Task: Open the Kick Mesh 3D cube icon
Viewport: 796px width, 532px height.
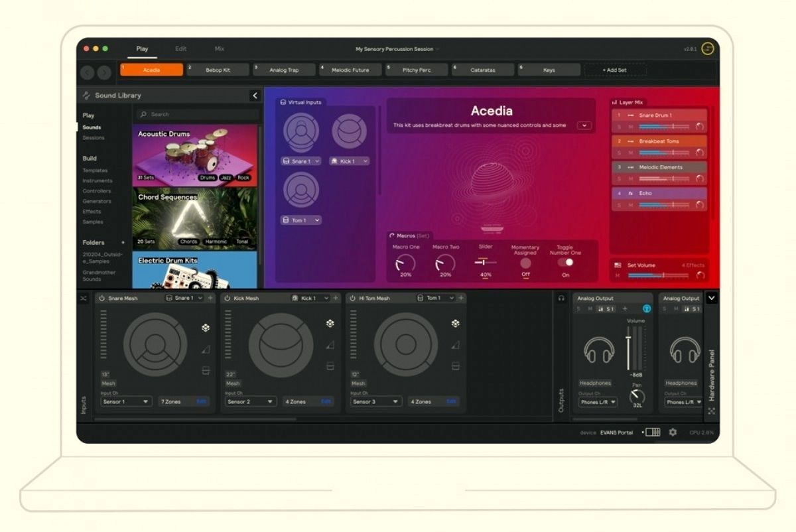Action: click(x=330, y=324)
